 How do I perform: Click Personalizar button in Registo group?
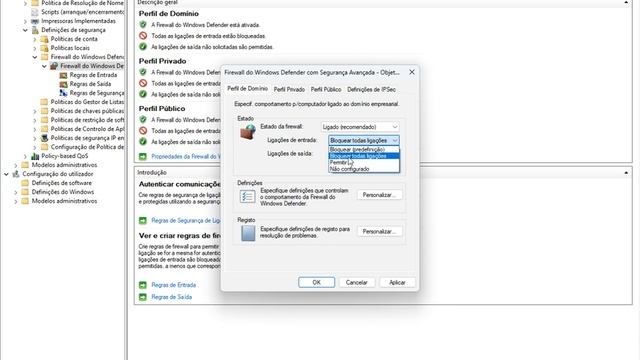click(x=379, y=231)
